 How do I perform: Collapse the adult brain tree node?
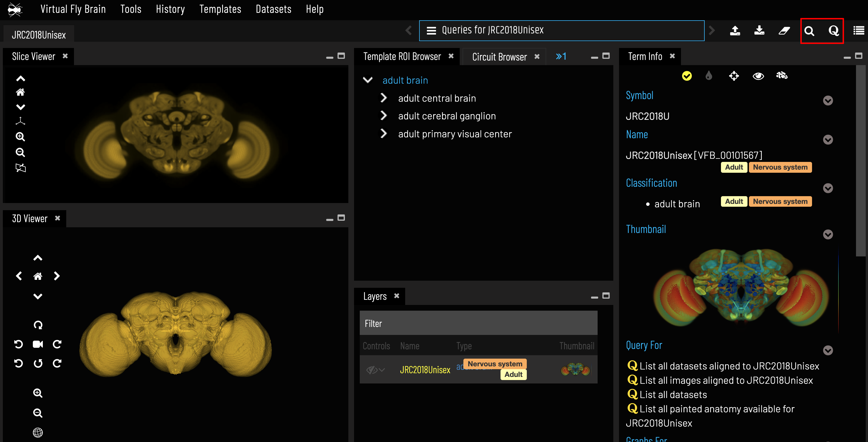pos(368,80)
